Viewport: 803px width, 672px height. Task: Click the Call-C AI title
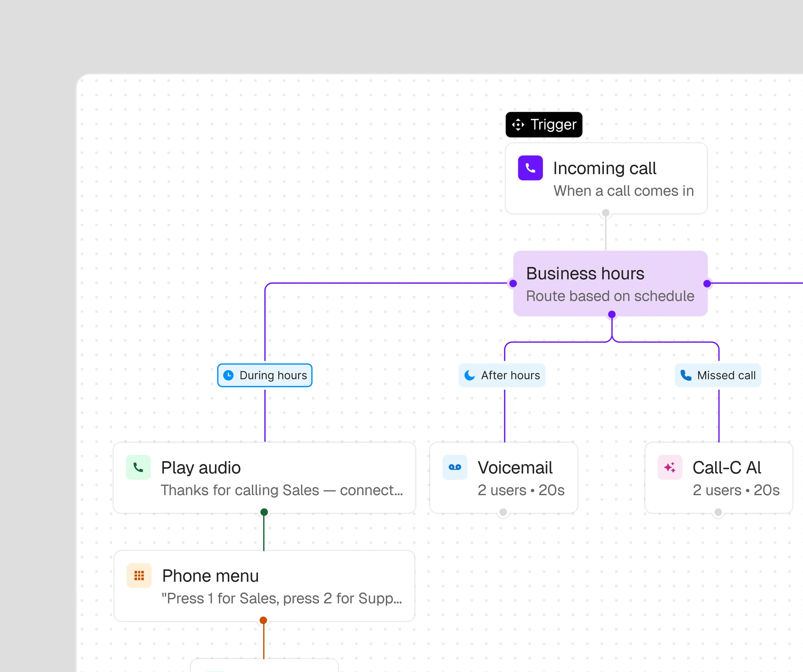tap(727, 468)
